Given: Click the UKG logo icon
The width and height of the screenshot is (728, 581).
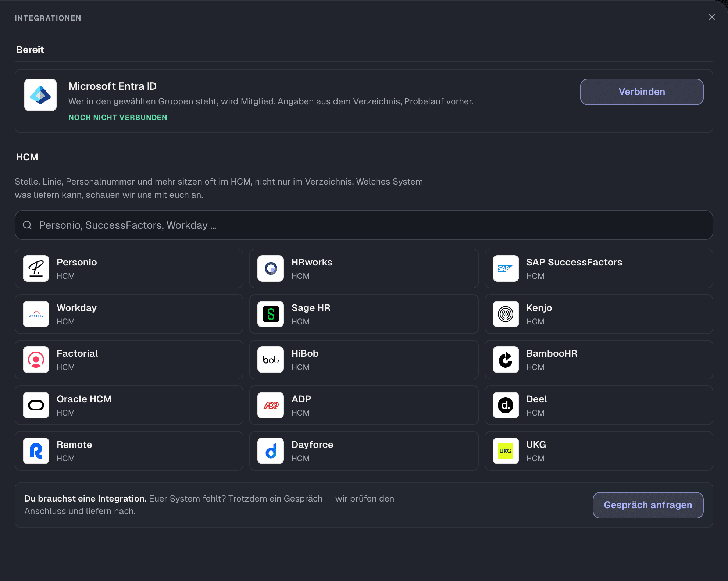Looking at the screenshot, I should 506,451.
